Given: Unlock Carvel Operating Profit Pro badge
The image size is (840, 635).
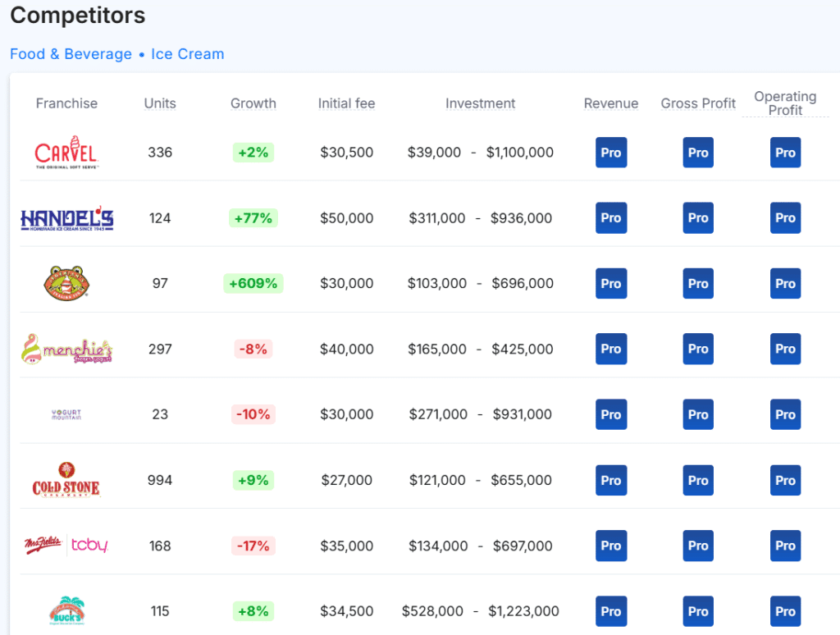Looking at the screenshot, I should tap(785, 152).
